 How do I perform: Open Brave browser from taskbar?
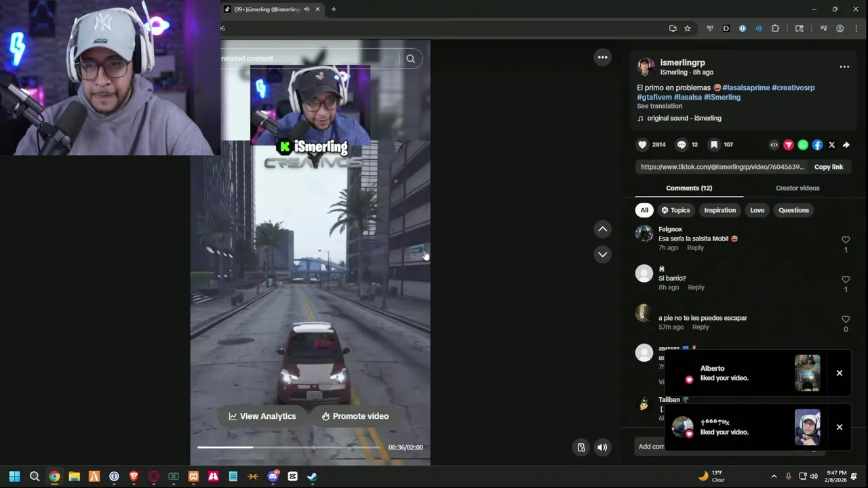pyautogui.click(x=134, y=476)
